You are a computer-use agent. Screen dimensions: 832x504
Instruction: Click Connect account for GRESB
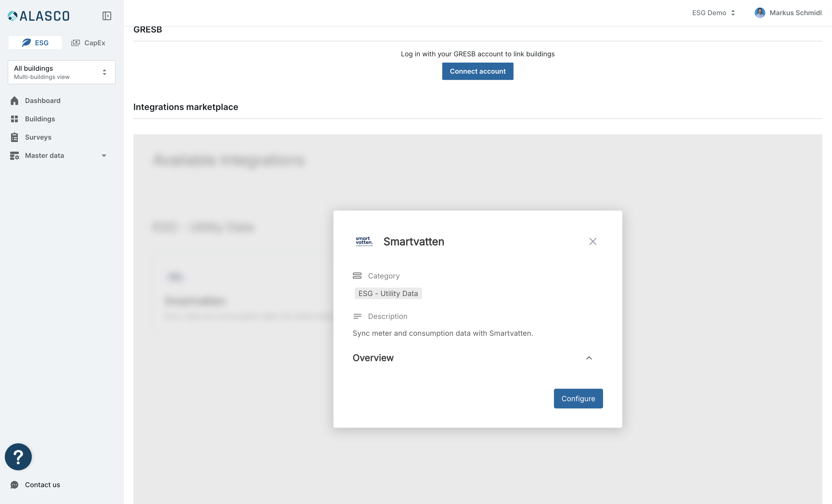pos(477,71)
